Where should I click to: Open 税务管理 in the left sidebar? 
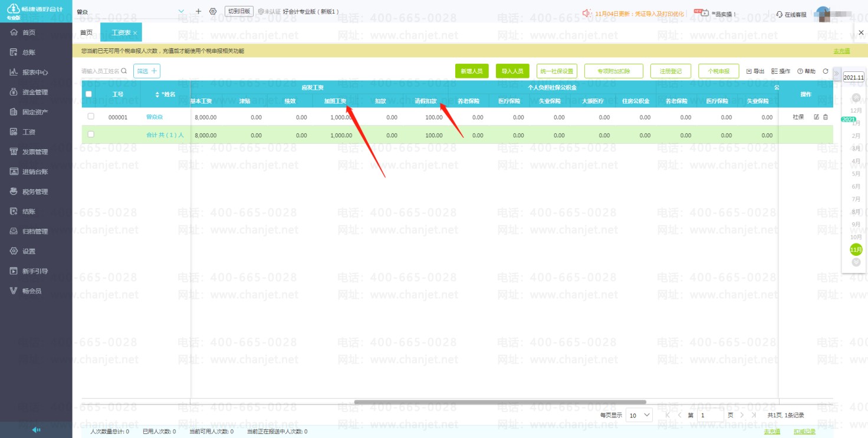(35, 192)
